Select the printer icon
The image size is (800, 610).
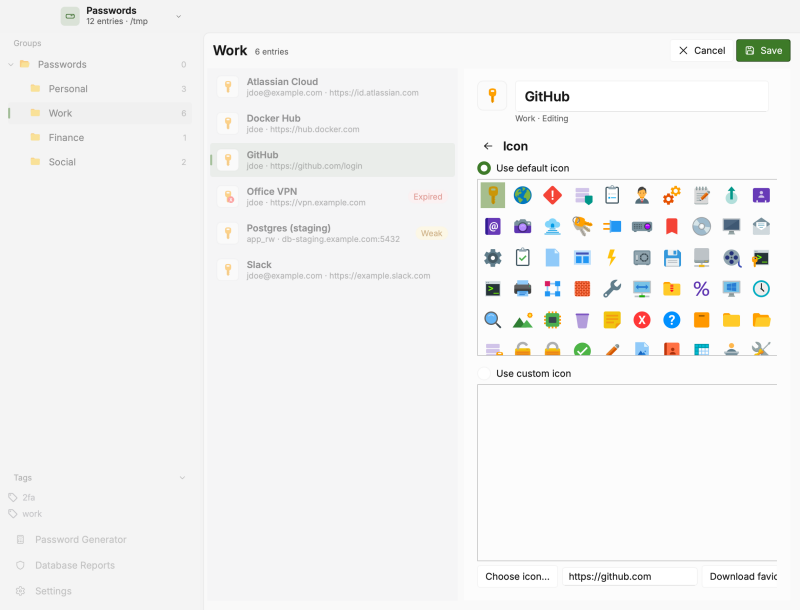coord(522,289)
